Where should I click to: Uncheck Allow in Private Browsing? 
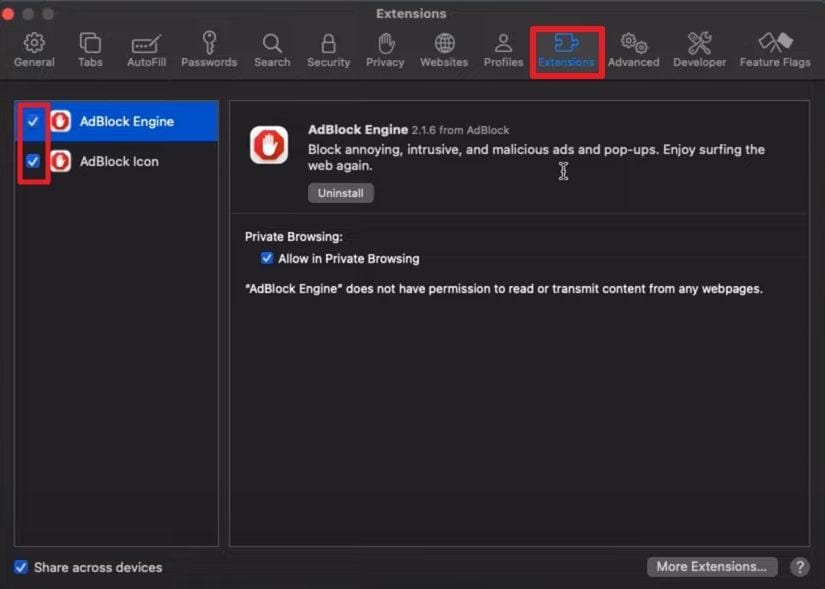[266, 258]
